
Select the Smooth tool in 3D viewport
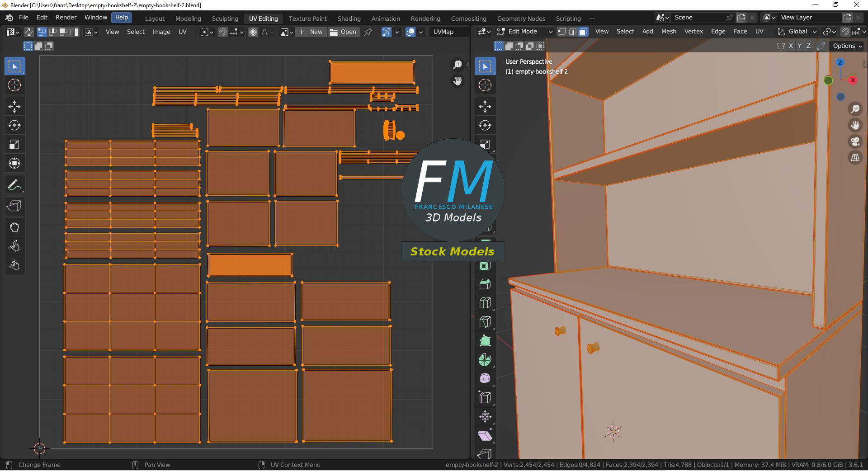(485, 379)
